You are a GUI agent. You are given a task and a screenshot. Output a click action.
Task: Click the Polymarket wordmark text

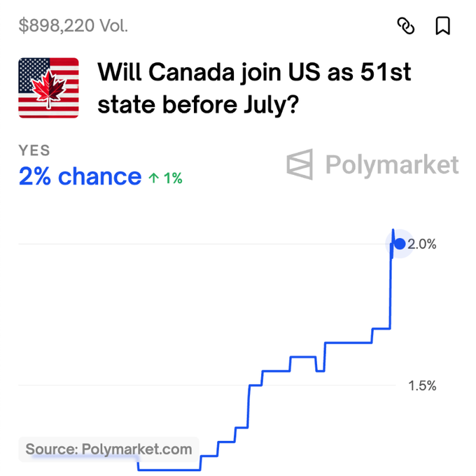[392, 165]
